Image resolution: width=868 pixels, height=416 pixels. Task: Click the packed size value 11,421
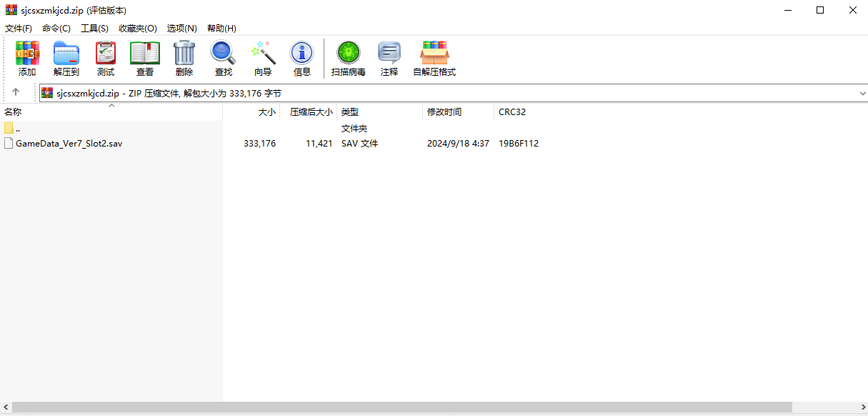(x=319, y=143)
